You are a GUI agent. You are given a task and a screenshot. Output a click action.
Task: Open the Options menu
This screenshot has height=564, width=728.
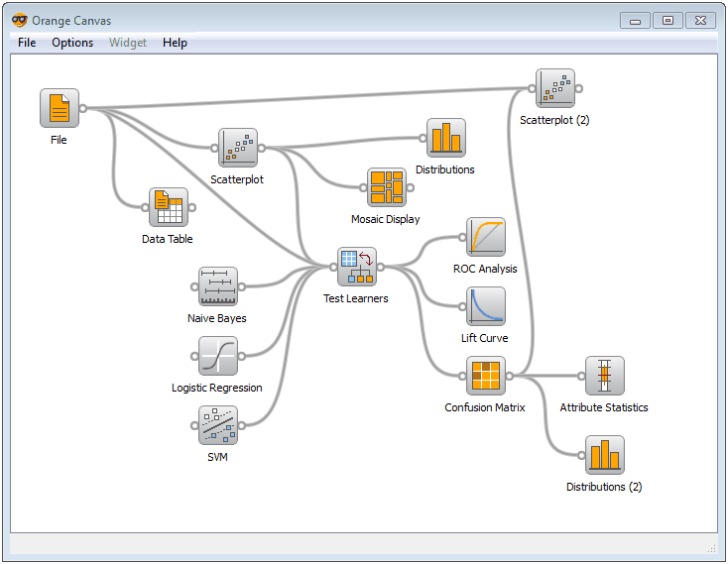72,43
